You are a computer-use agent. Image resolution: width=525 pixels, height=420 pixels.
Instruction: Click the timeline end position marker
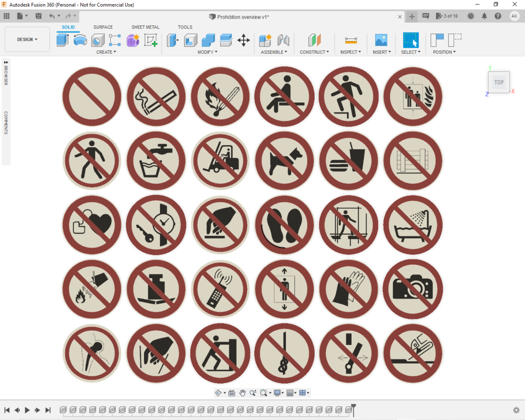coord(353,410)
